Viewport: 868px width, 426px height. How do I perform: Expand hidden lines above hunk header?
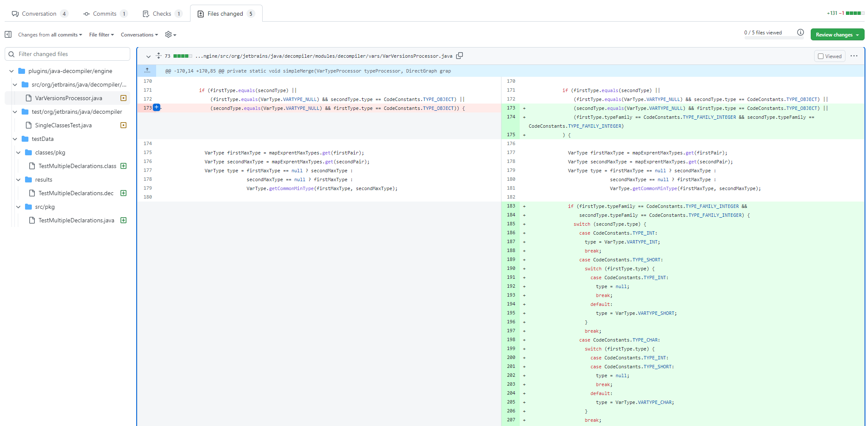147,70
